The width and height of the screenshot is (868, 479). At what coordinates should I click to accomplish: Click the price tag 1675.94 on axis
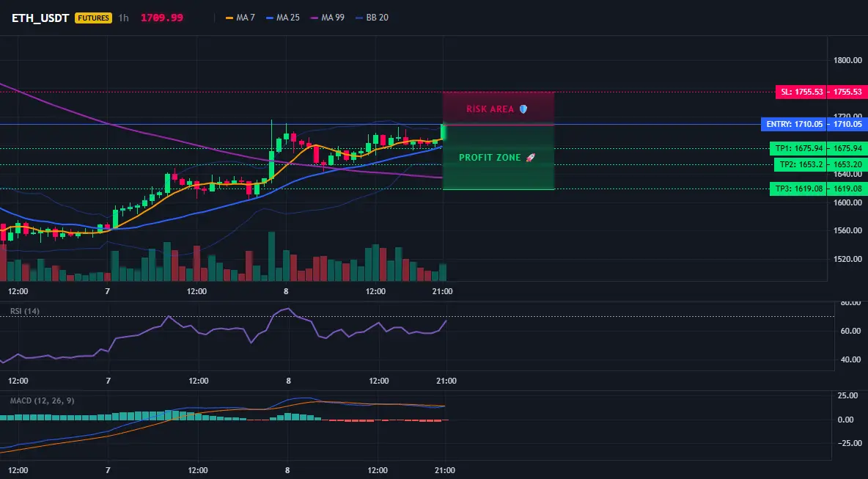(847, 148)
